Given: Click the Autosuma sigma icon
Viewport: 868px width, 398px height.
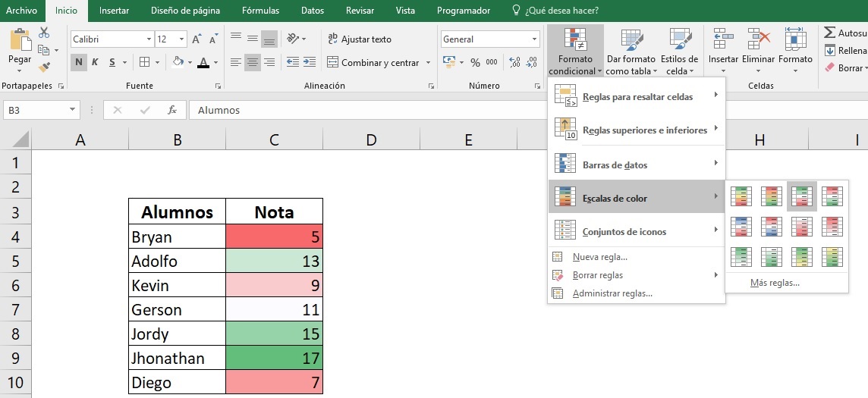Looking at the screenshot, I should click(830, 33).
